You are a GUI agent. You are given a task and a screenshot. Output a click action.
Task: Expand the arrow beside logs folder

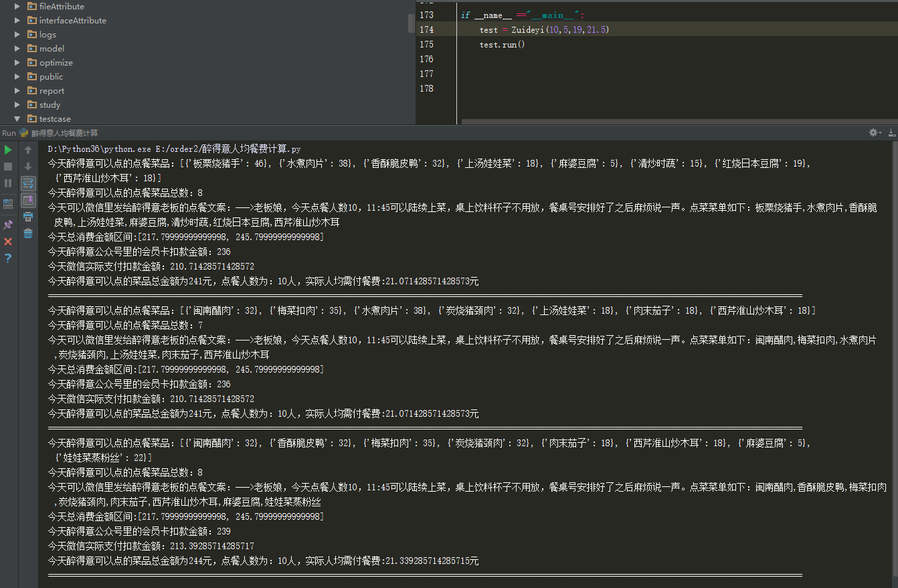point(17,34)
